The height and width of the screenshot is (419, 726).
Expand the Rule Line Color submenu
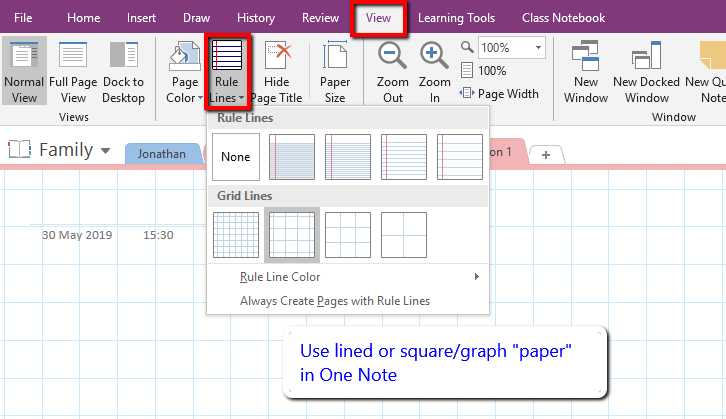348,277
